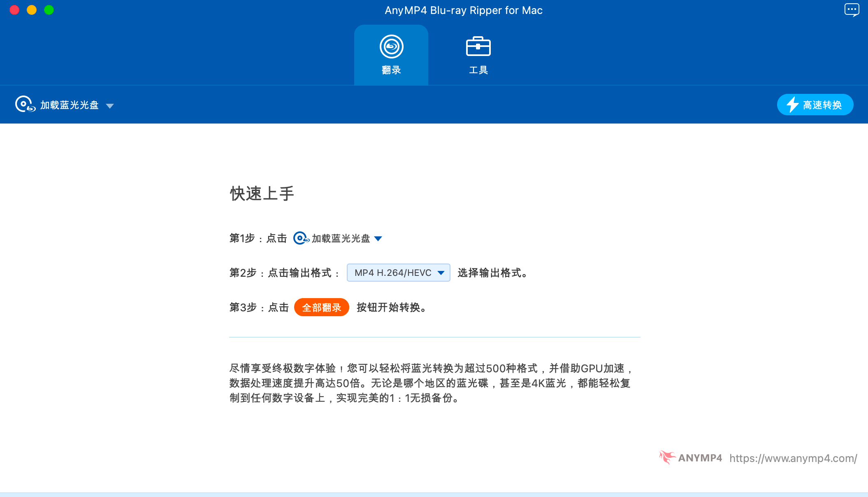Open the 工具 toolbox tab
This screenshot has width=868, height=497.
(x=478, y=55)
